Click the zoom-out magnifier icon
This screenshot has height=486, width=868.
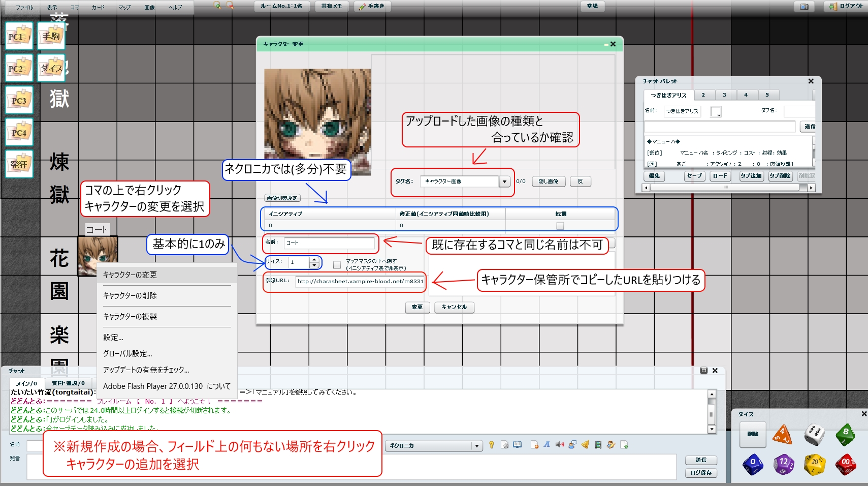click(x=230, y=6)
